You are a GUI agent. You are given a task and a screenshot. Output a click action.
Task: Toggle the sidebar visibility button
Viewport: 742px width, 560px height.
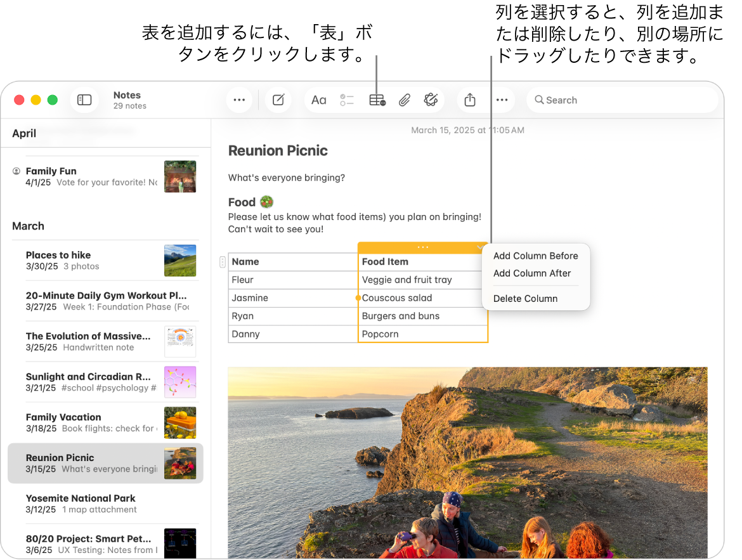click(84, 100)
